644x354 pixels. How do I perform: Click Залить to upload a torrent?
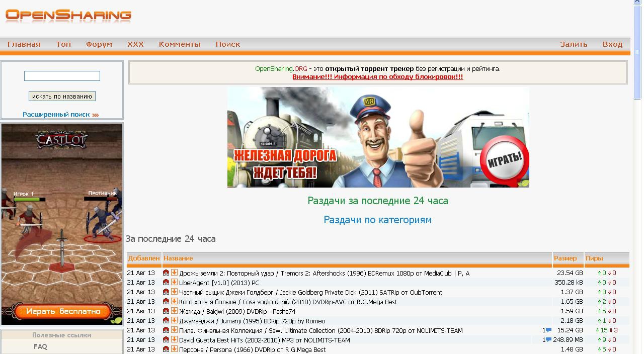point(574,44)
